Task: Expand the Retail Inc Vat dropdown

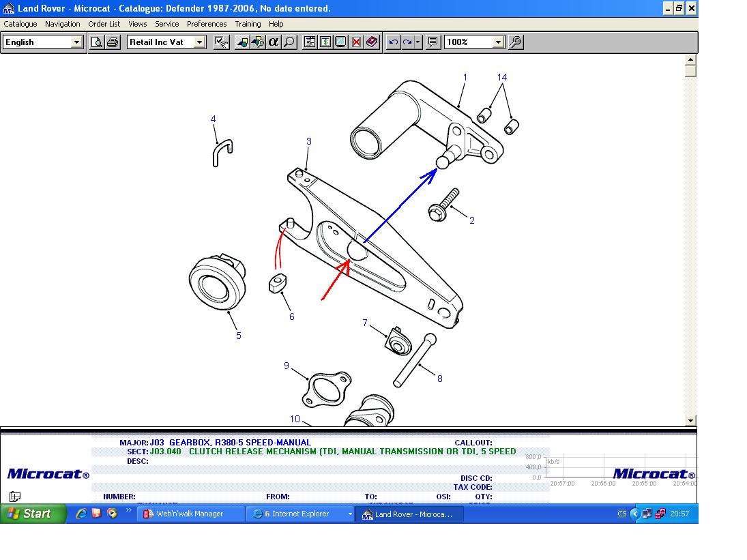Action: (x=199, y=42)
